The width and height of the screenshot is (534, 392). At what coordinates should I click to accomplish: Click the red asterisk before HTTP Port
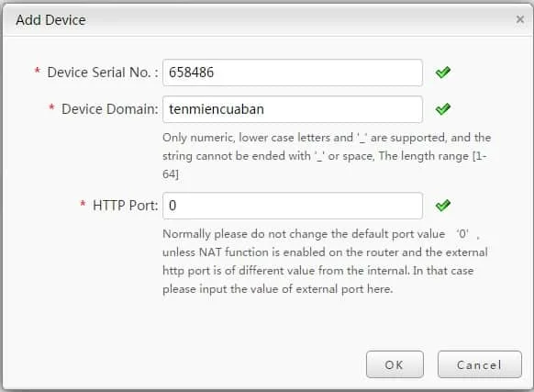point(83,204)
